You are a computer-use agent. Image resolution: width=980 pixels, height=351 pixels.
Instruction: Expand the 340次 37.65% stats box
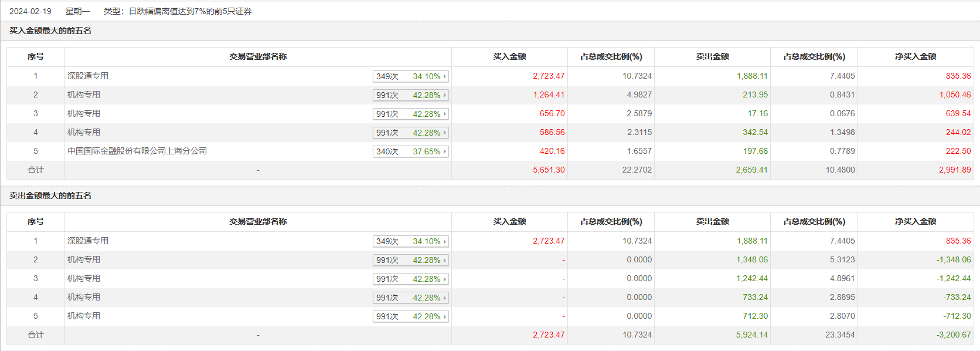point(410,151)
